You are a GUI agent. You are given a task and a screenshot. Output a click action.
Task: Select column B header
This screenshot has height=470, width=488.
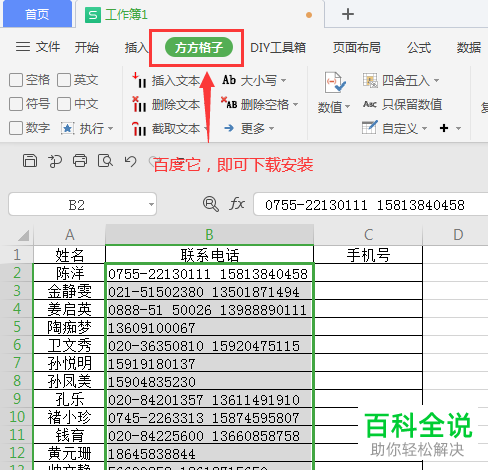pos(209,235)
